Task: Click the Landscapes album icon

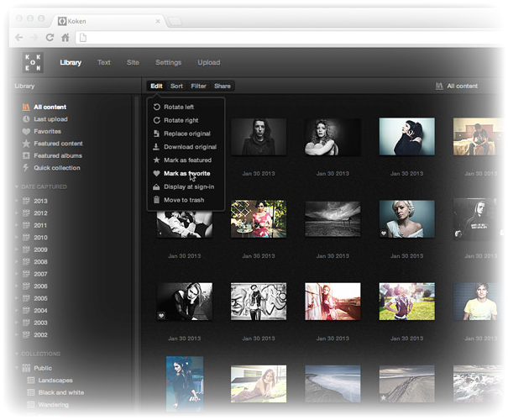Action: 31,381
